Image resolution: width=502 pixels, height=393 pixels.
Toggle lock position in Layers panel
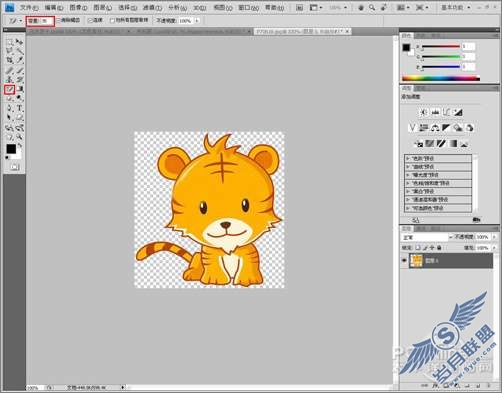pyautogui.click(x=432, y=248)
